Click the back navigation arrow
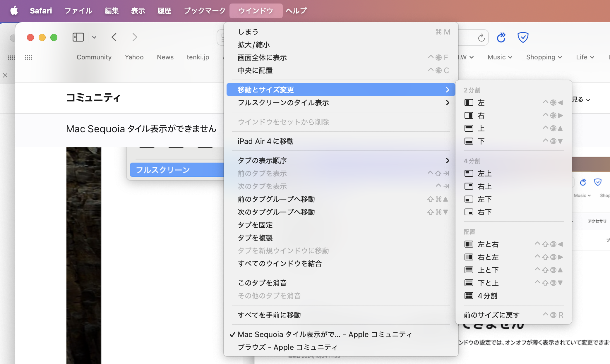 tap(114, 37)
